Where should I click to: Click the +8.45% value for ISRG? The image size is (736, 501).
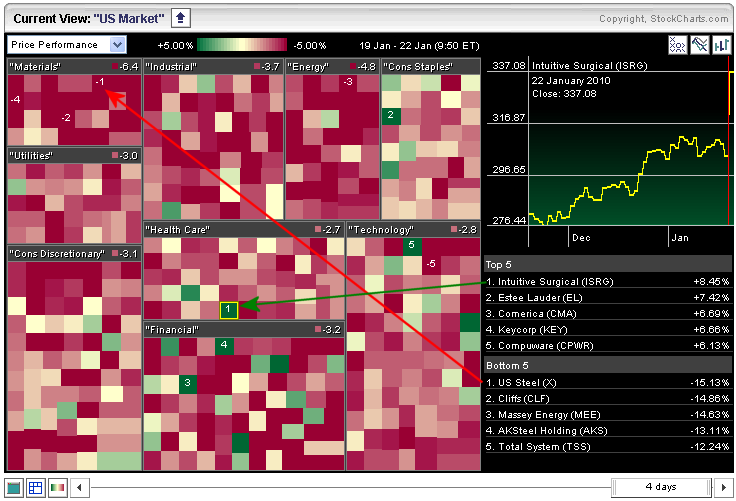(x=711, y=282)
